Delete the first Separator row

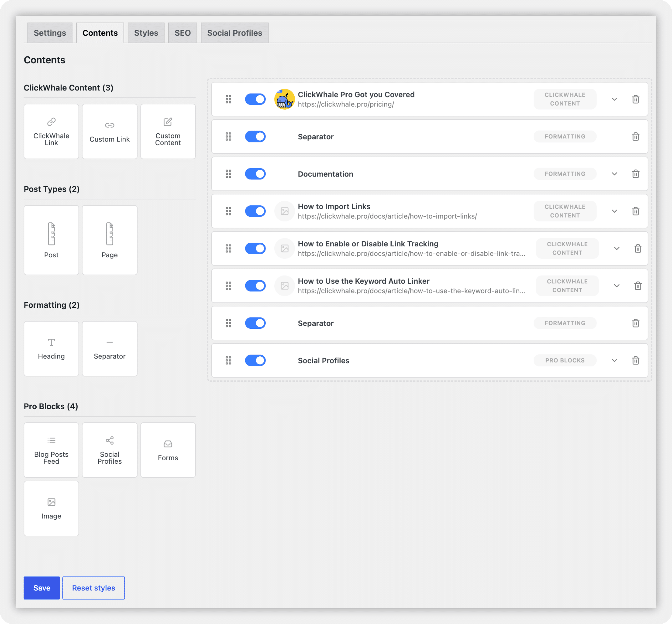pos(636,137)
